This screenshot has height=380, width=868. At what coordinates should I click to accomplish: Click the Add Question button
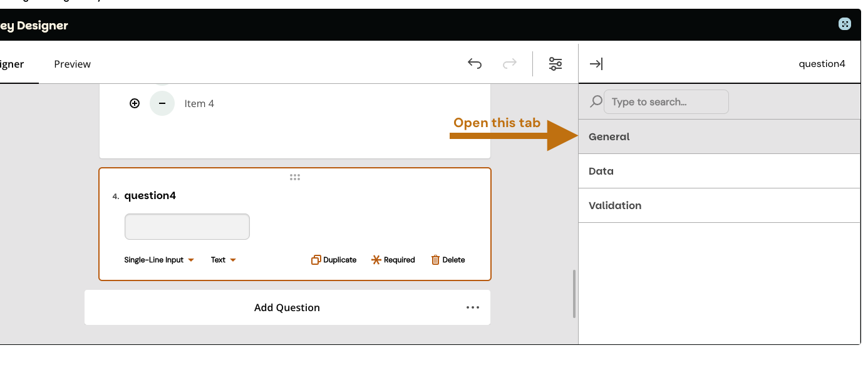(287, 307)
